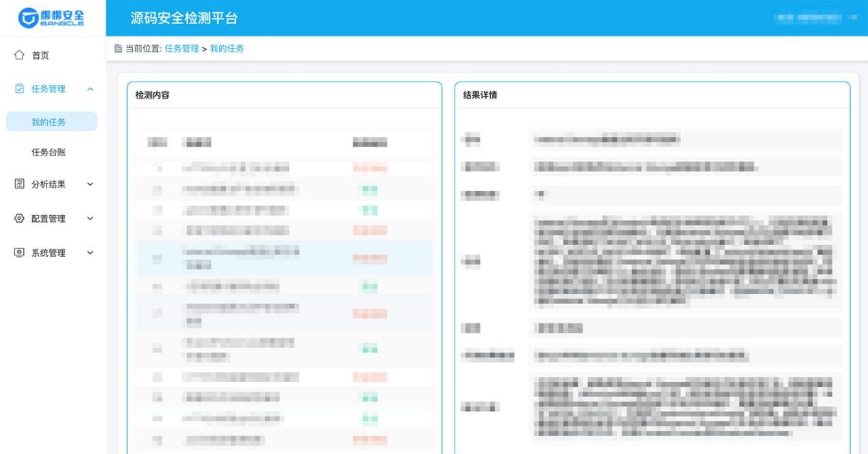Expand the 配置管理 menu chevron
The width and height of the screenshot is (868, 454).
tap(90, 219)
